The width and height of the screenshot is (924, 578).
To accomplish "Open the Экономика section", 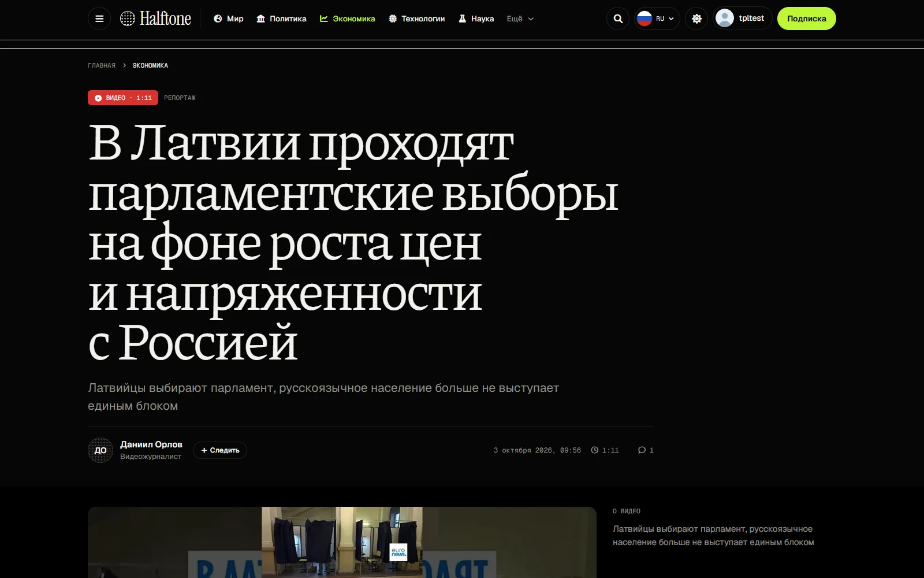I will pyautogui.click(x=347, y=18).
